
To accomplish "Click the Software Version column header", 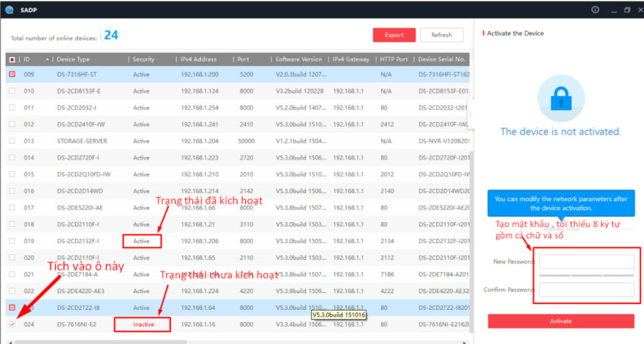I will (298, 59).
